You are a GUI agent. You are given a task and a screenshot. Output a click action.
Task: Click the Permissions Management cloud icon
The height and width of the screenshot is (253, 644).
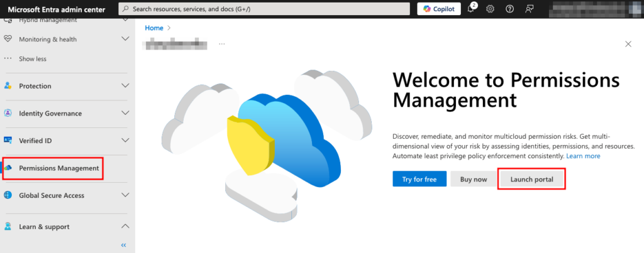[x=9, y=168]
